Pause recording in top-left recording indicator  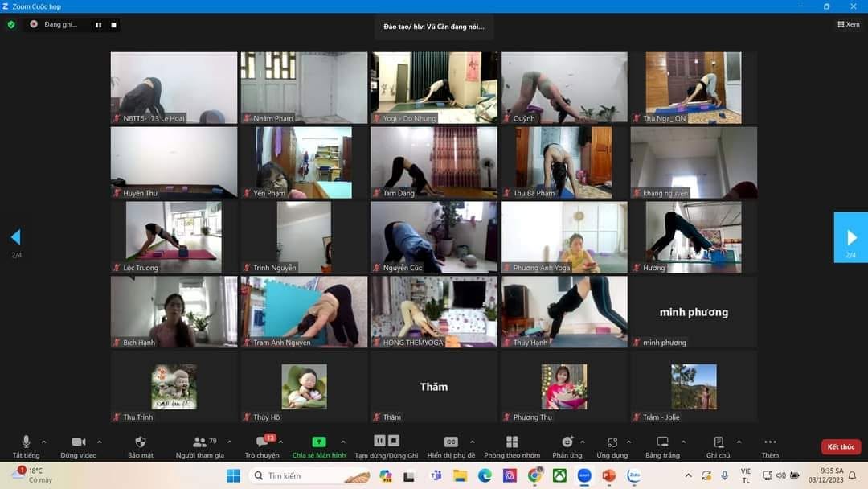click(99, 25)
